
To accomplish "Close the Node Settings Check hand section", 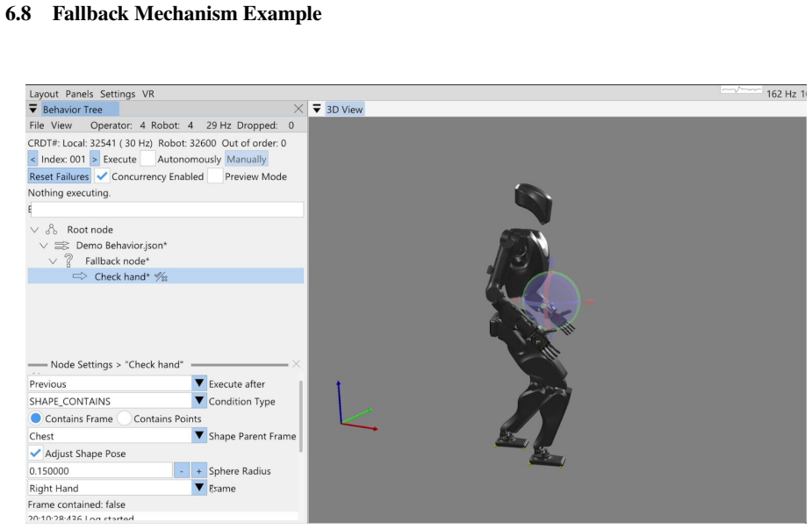I will pos(296,364).
